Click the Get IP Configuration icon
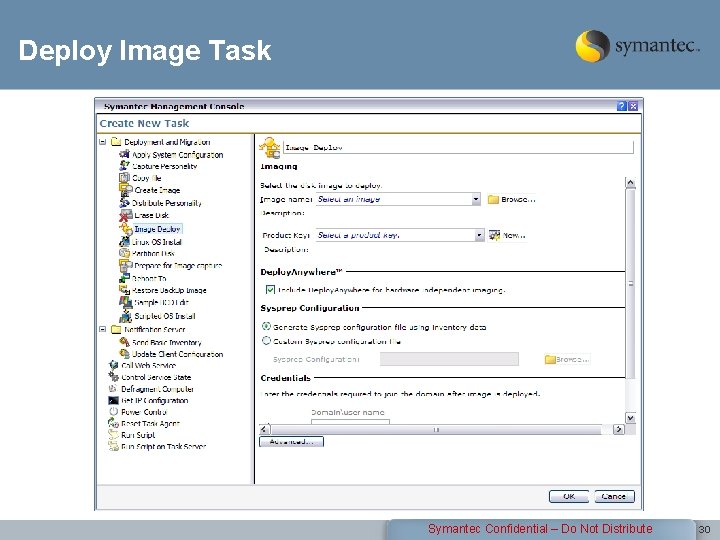The height and width of the screenshot is (540, 720). tap(113, 400)
